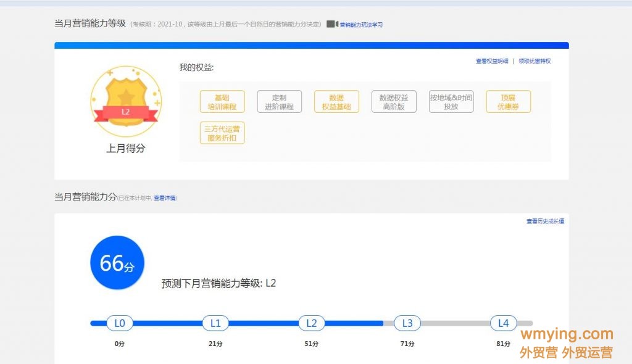The height and width of the screenshot is (364, 632).
Task: Click the L3 node on the level bar
Action: [x=407, y=323]
